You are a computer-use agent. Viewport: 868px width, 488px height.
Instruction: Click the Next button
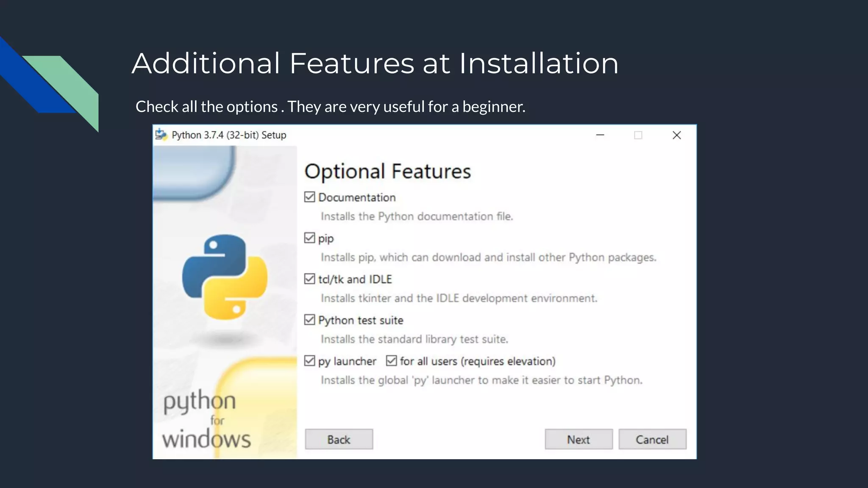click(x=579, y=439)
